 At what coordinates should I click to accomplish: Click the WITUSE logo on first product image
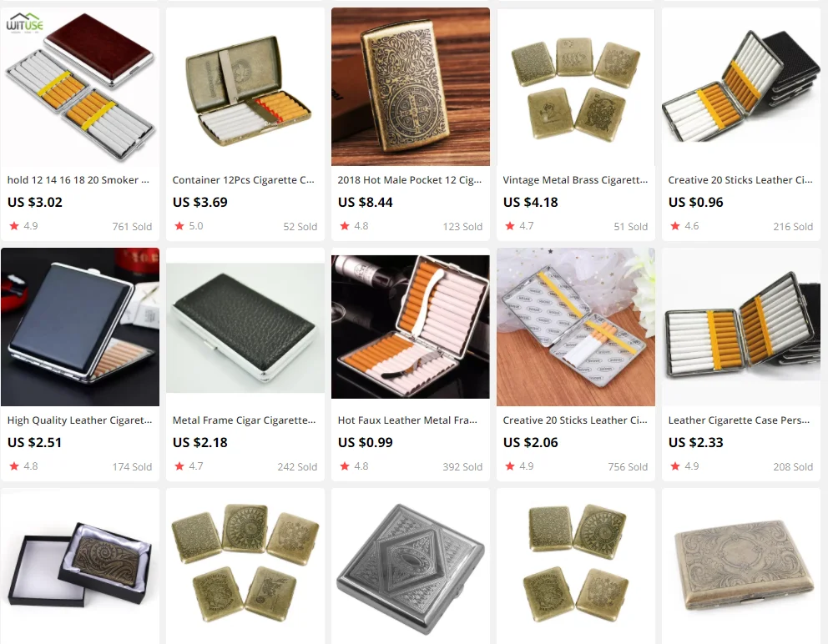click(x=25, y=23)
